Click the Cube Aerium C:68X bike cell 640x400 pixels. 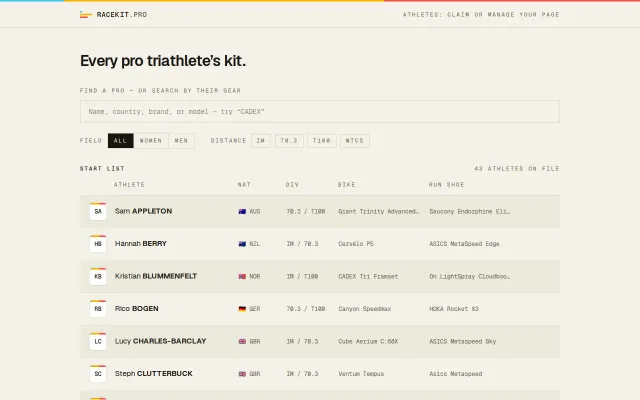point(368,341)
